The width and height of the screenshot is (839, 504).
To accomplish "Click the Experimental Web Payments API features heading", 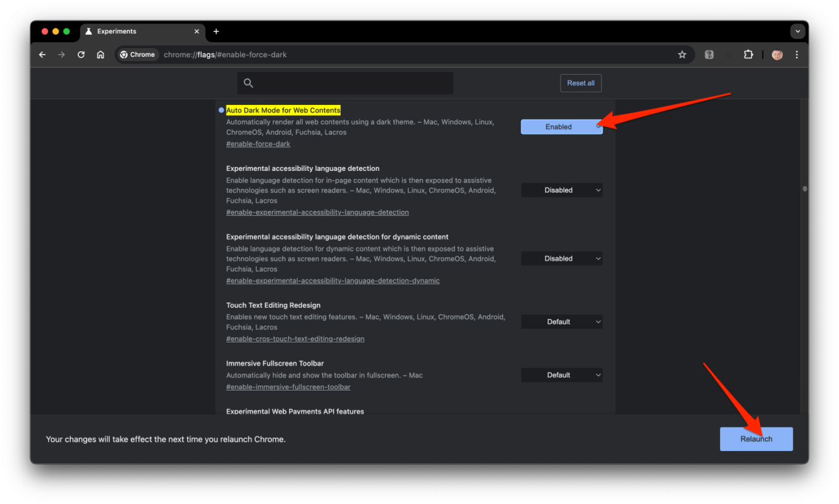I will pos(295,411).
